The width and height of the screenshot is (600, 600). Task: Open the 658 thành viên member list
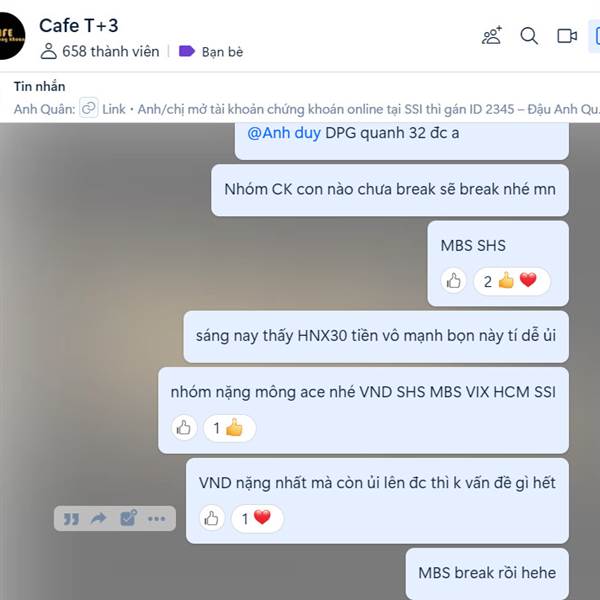(x=100, y=51)
